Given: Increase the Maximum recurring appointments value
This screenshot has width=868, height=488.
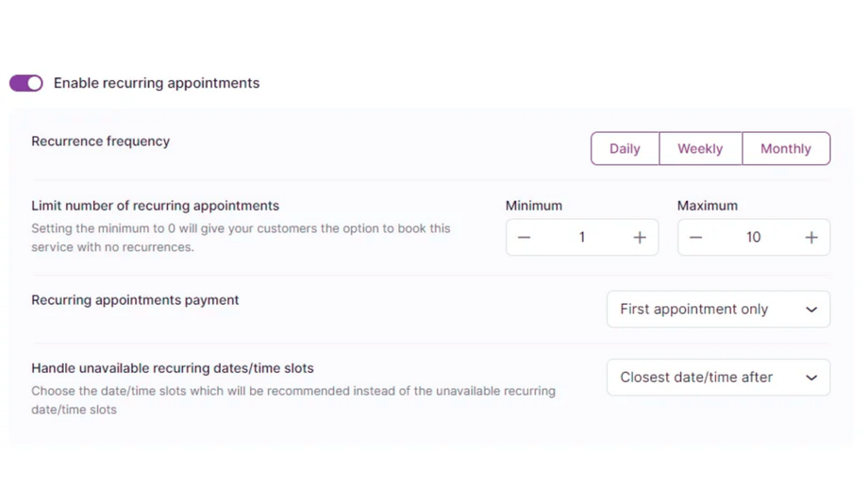Looking at the screenshot, I should [811, 238].
